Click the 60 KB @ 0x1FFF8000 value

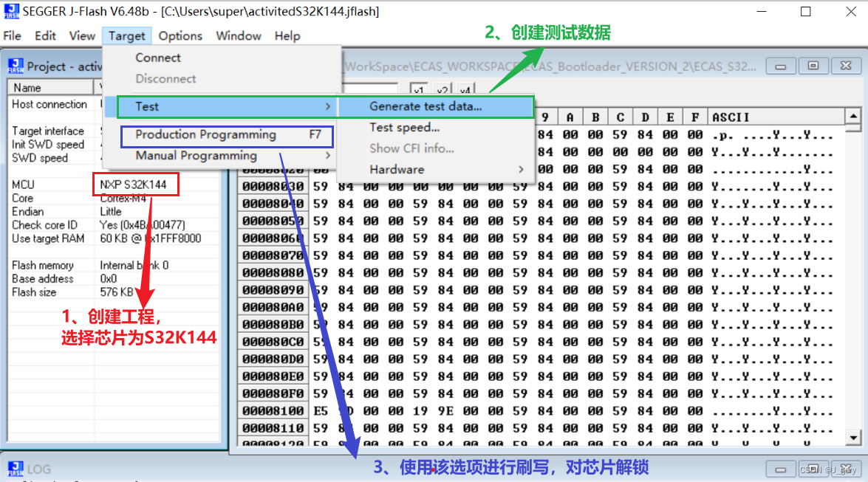pos(150,238)
